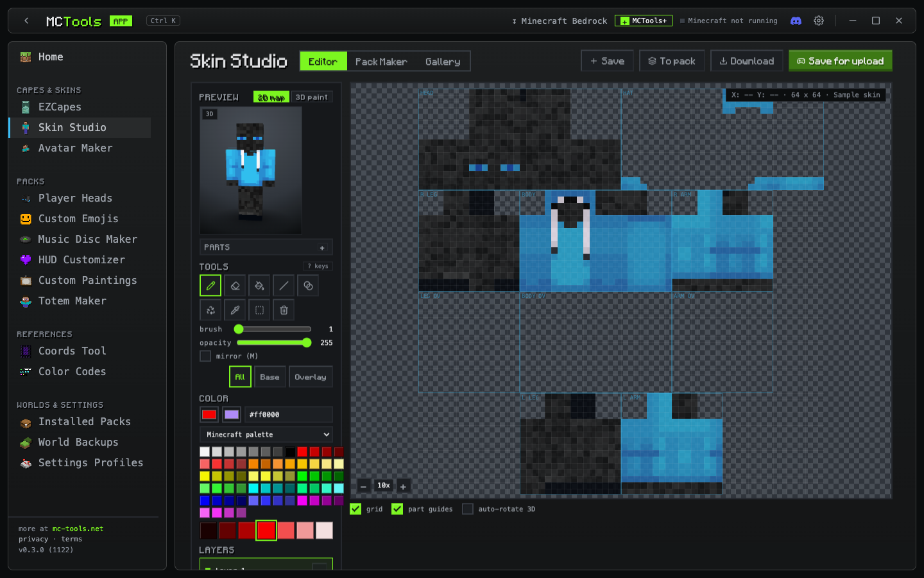Click the MCTools+ badge
Screen dimensions: 924x578
[644, 21]
